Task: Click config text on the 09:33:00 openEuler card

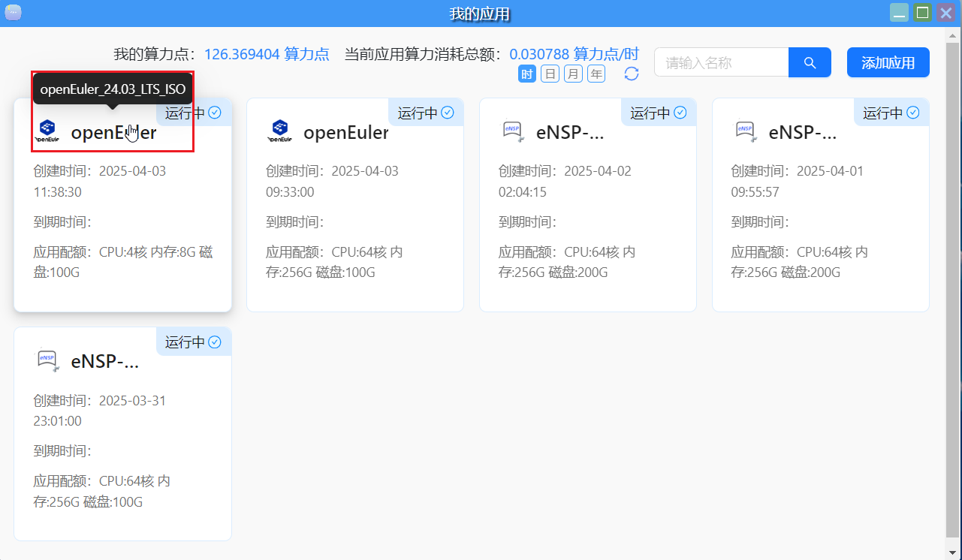Action: pyautogui.click(x=334, y=262)
